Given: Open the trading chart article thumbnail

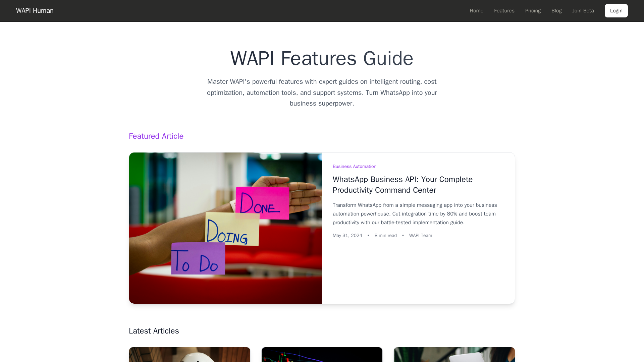Looking at the screenshot, I should coord(322,355).
